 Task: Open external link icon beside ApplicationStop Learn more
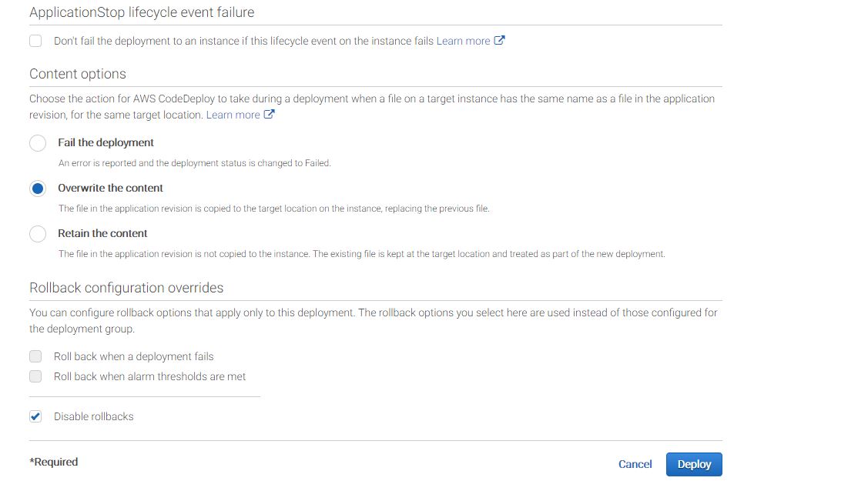pos(499,41)
